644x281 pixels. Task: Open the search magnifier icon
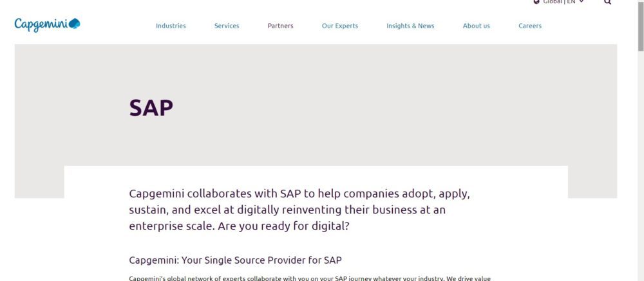608,3
